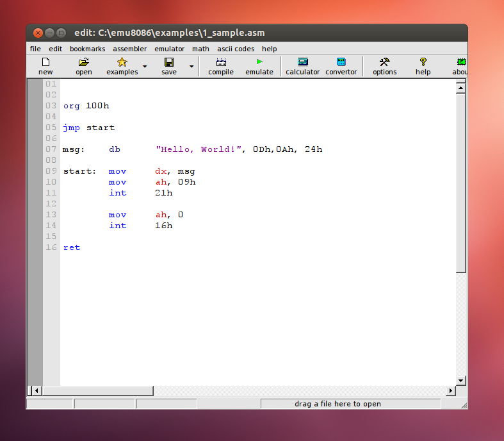Open the file menu
Screen dimensions: 504x441
pos(35,49)
